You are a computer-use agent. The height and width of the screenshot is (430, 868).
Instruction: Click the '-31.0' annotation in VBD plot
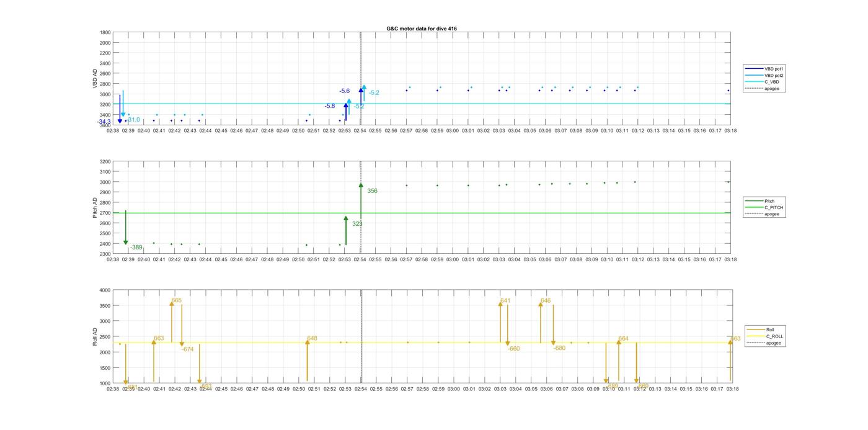(x=133, y=120)
